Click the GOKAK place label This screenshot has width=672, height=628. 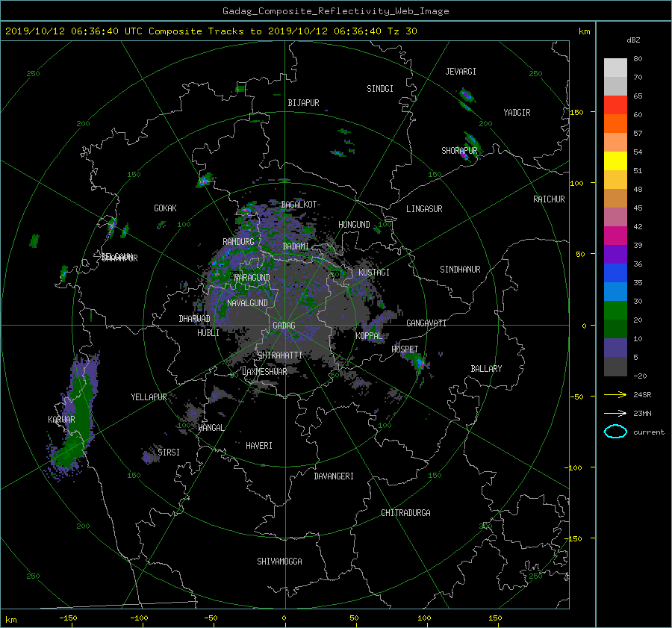point(165,208)
